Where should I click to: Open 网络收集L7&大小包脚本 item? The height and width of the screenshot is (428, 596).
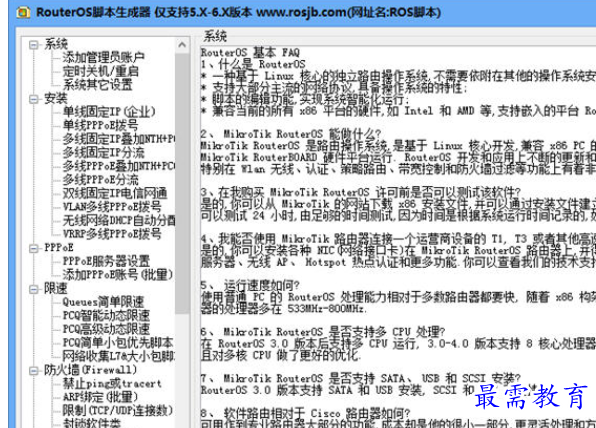119,356
